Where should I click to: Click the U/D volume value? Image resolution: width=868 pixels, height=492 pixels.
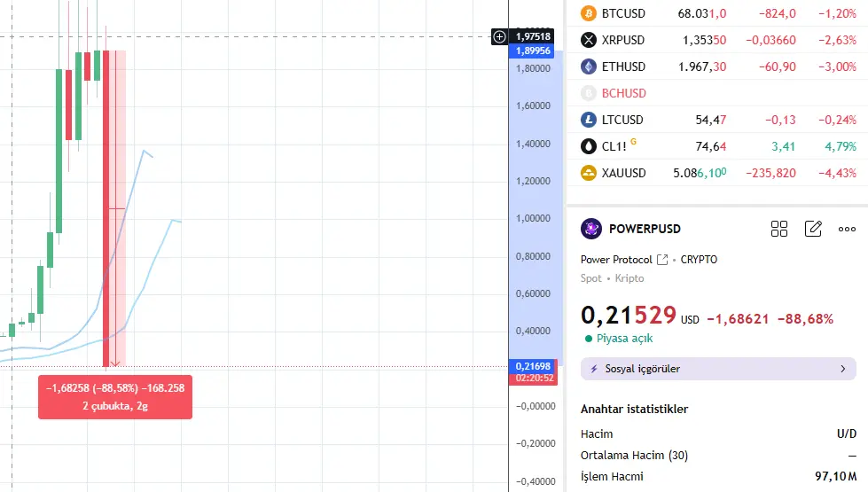click(x=847, y=433)
